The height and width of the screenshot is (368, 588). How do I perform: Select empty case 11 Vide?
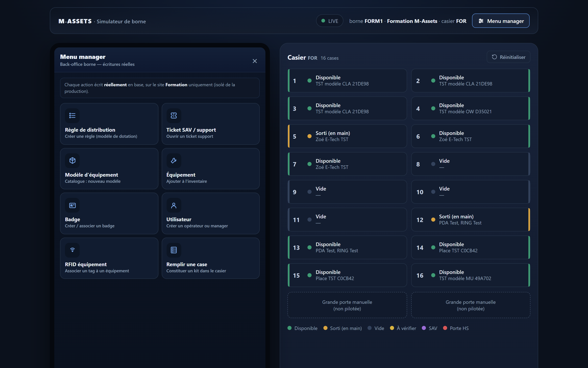(x=347, y=220)
